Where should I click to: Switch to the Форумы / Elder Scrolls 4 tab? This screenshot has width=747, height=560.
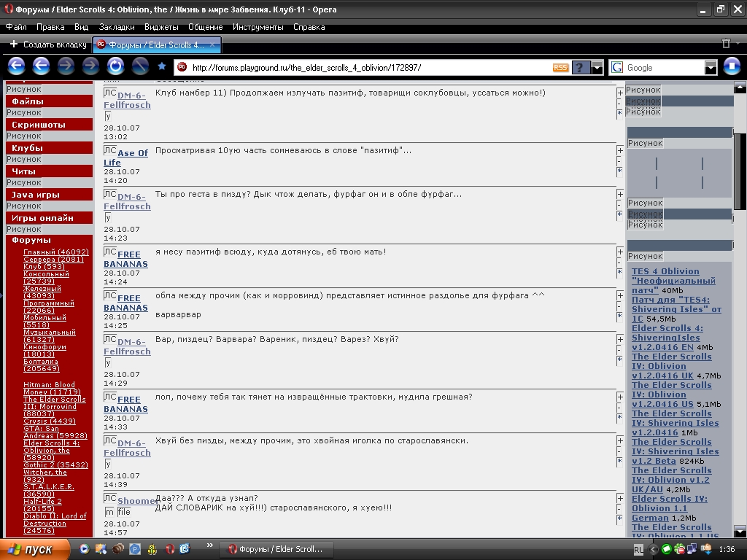tap(157, 44)
